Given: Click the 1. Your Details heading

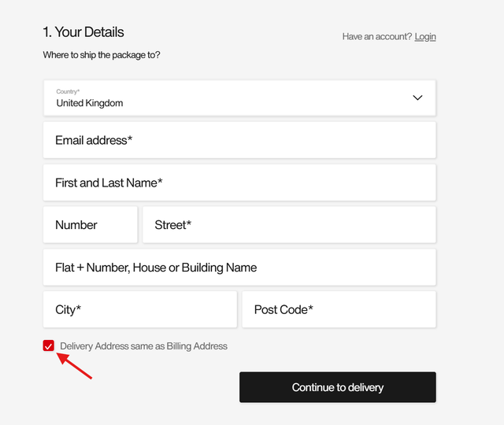Looking at the screenshot, I should (x=83, y=32).
